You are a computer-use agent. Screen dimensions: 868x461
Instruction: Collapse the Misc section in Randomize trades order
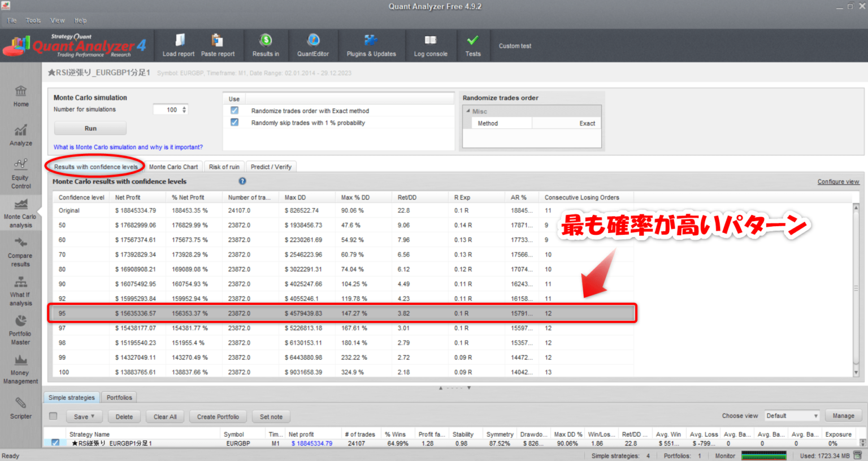click(x=467, y=111)
